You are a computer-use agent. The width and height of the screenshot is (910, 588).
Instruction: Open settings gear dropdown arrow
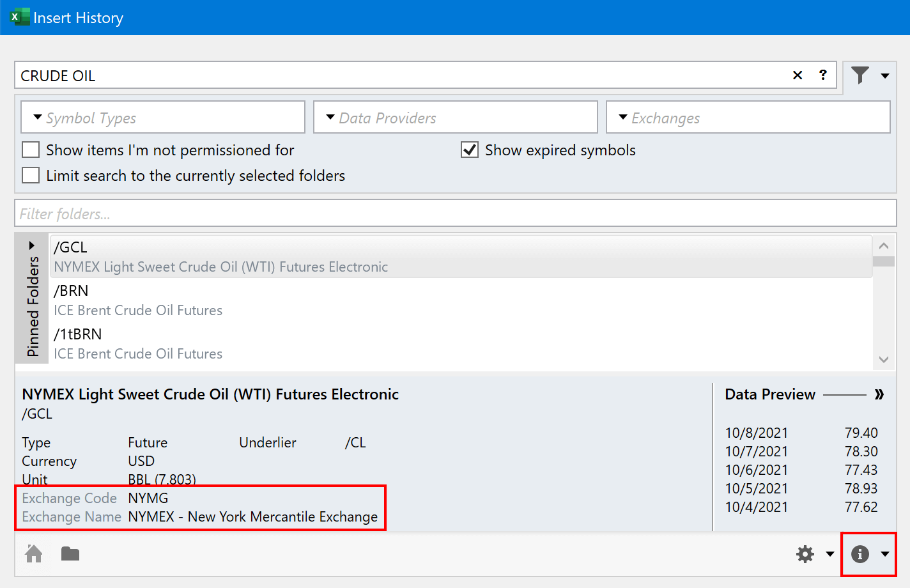(x=830, y=554)
